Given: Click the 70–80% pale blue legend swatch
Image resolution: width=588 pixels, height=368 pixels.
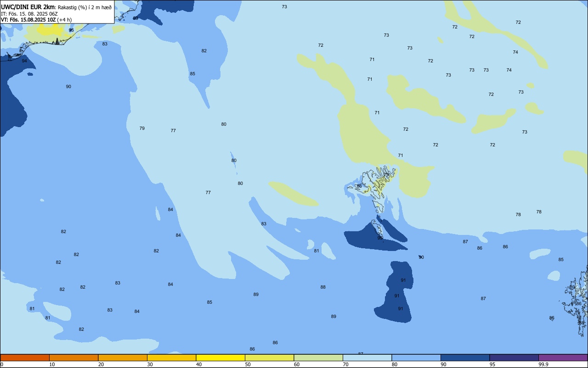Looking at the screenshot, I should click(x=367, y=357).
